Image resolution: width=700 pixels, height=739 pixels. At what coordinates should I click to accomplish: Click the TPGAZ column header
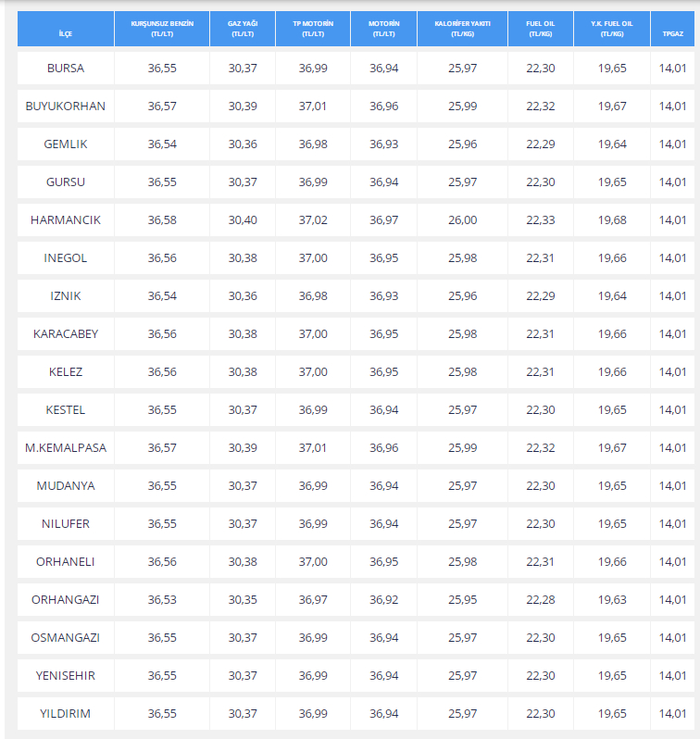(x=673, y=32)
